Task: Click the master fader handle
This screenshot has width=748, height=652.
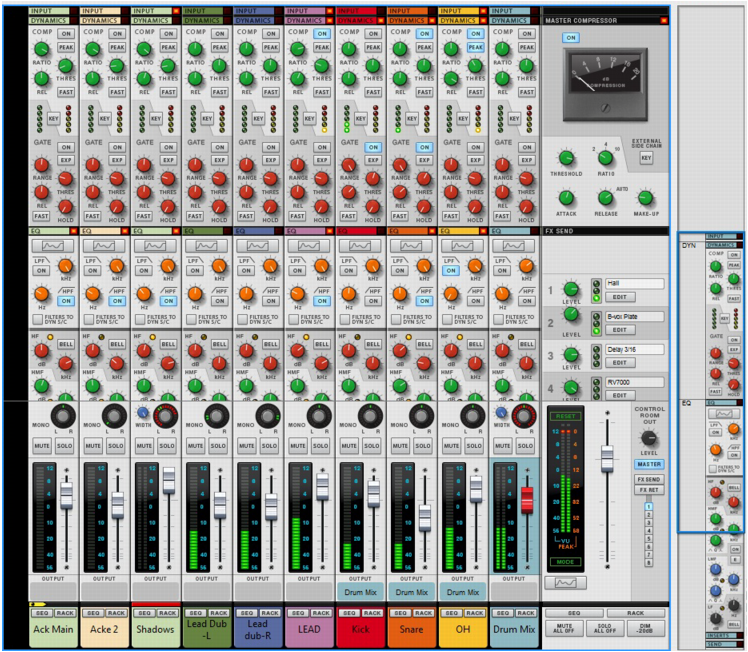Action: coord(606,459)
